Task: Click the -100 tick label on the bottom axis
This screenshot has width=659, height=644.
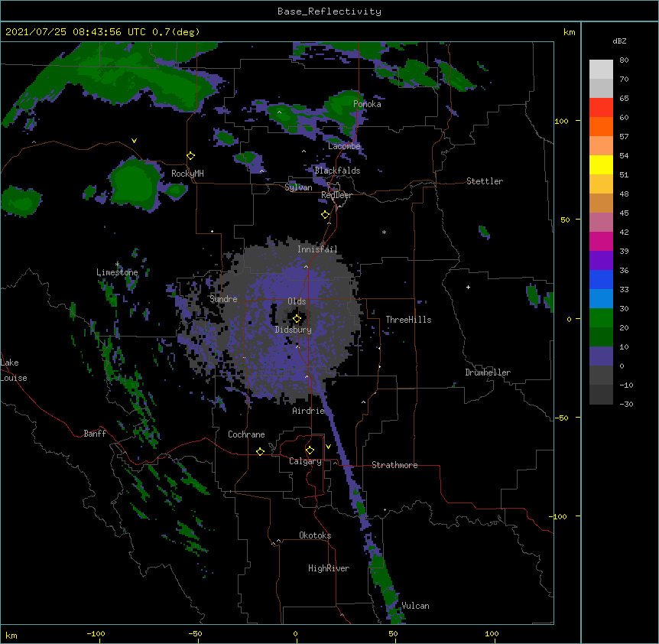Action: (96, 634)
